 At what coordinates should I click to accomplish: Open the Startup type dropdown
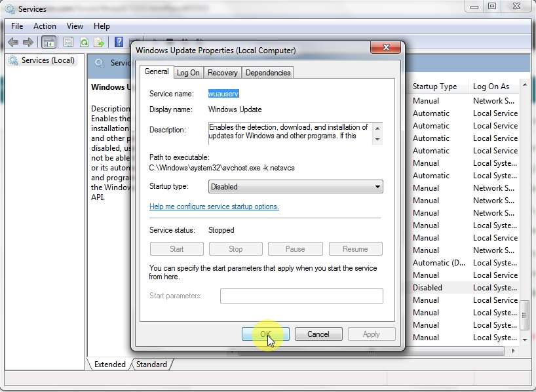point(296,187)
